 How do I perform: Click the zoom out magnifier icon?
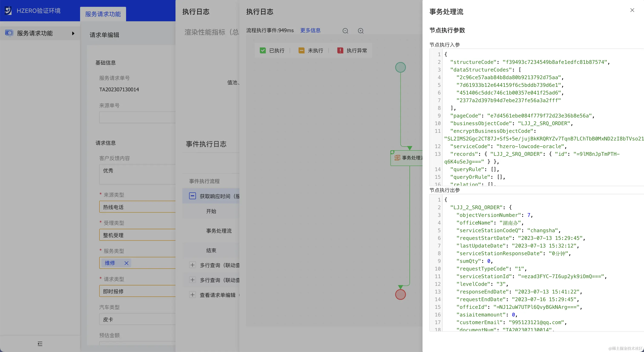(x=345, y=31)
